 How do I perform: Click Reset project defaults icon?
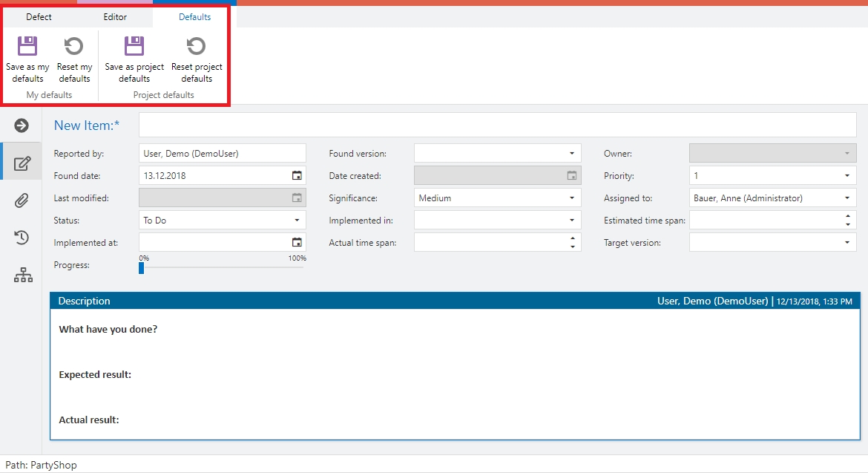[x=197, y=47]
